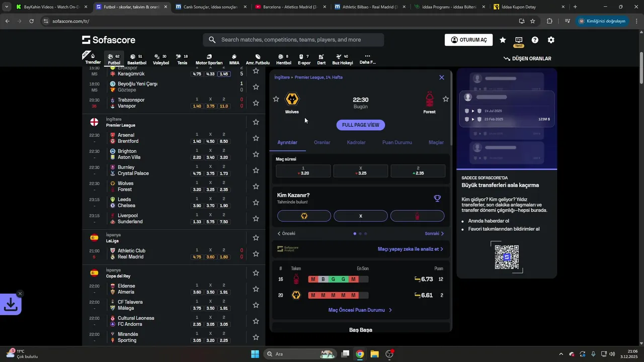The width and height of the screenshot is (644, 362).
Task: Star the Liverpool vs Sunderland match
Action: (256, 219)
